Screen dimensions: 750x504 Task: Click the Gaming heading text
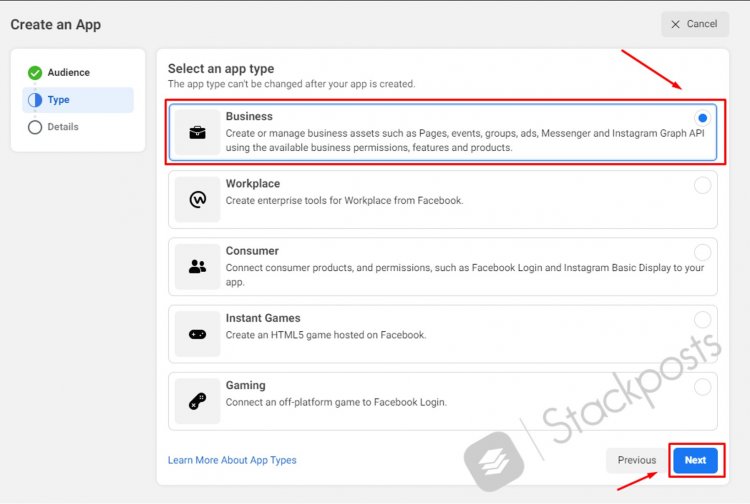[245, 385]
